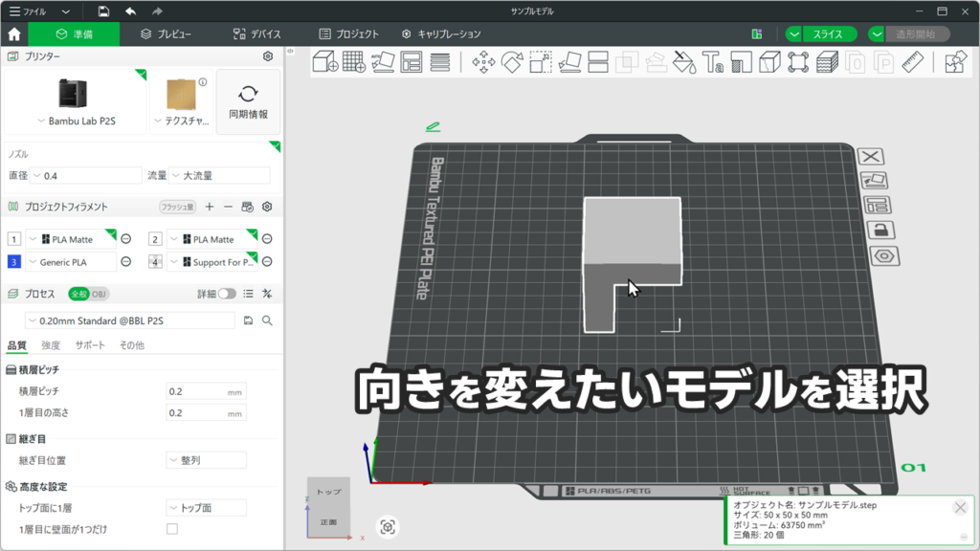This screenshot has width=980, height=551.
Task: Select the Move tool in toolbar
Action: (x=483, y=63)
